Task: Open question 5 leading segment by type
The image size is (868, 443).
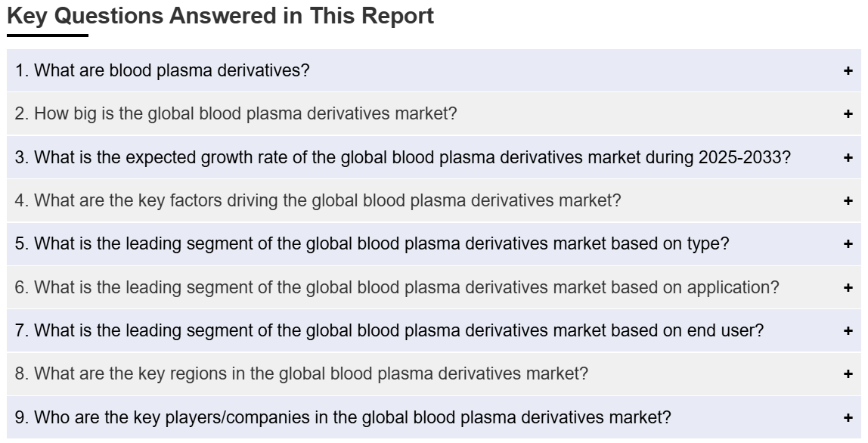Action: click(x=433, y=243)
